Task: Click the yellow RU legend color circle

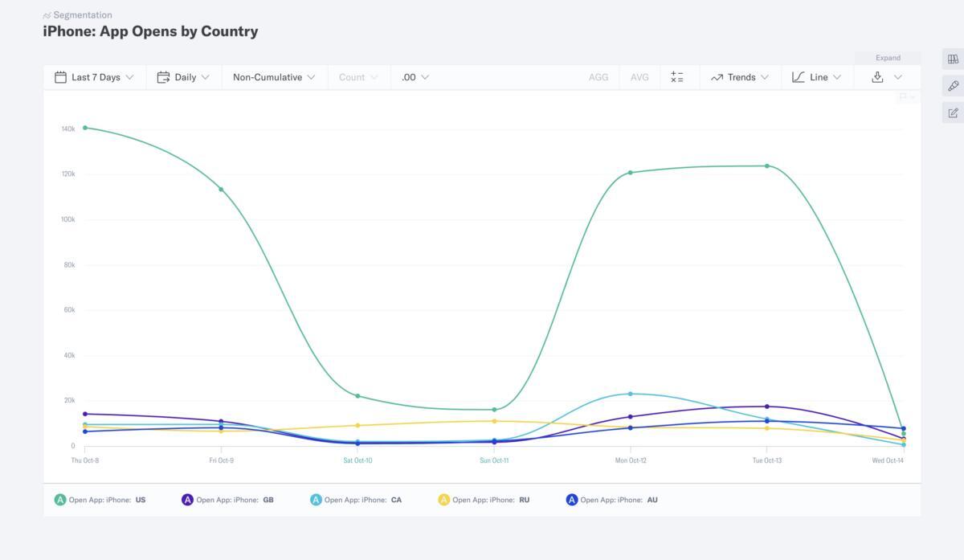Action: click(443, 500)
